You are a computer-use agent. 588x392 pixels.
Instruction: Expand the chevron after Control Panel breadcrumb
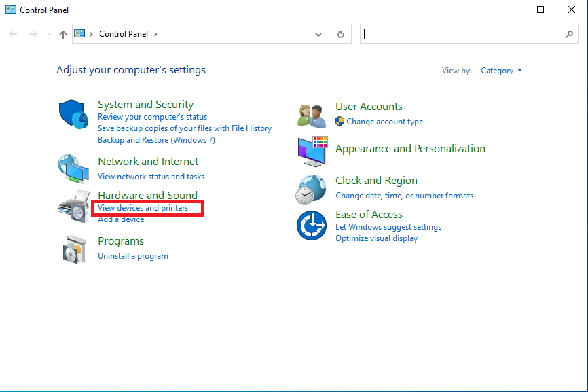(155, 34)
